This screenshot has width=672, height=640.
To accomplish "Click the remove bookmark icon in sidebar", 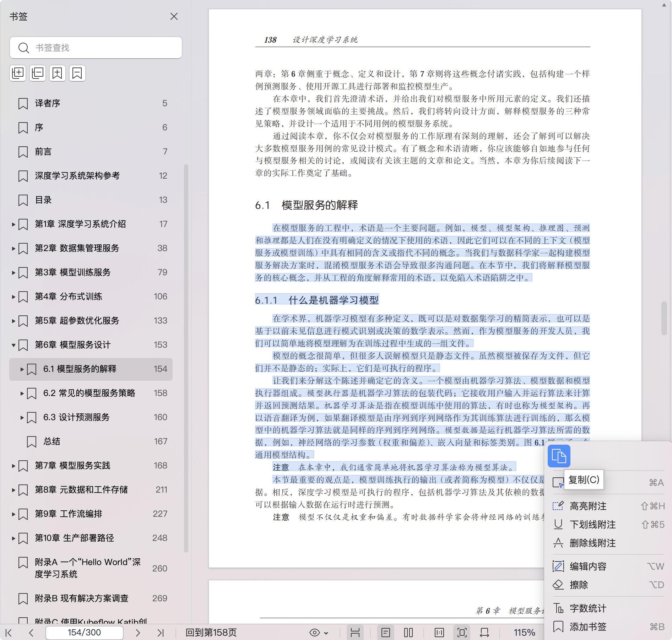I will click(x=77, y=73).
